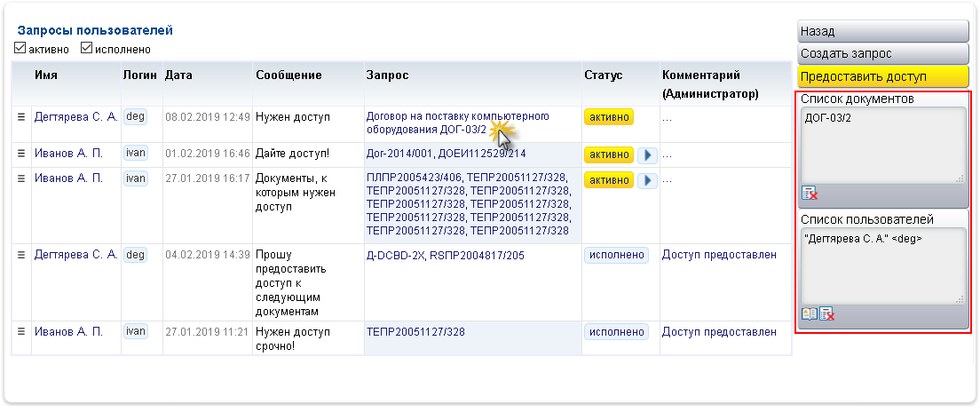Open row menu for Дегтярева 08.02.2019 request
Screen dimensions: 980x412
click(x=21, y=116)
